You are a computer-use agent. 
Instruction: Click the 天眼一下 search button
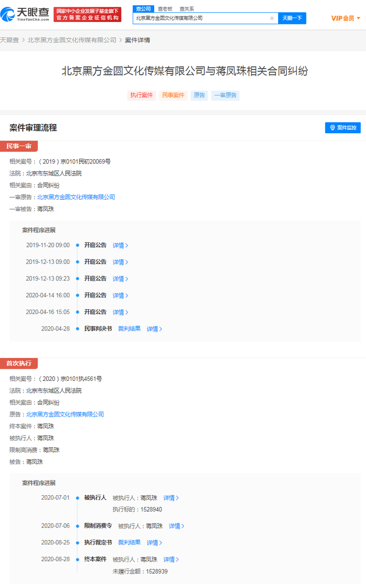(292, 18)
